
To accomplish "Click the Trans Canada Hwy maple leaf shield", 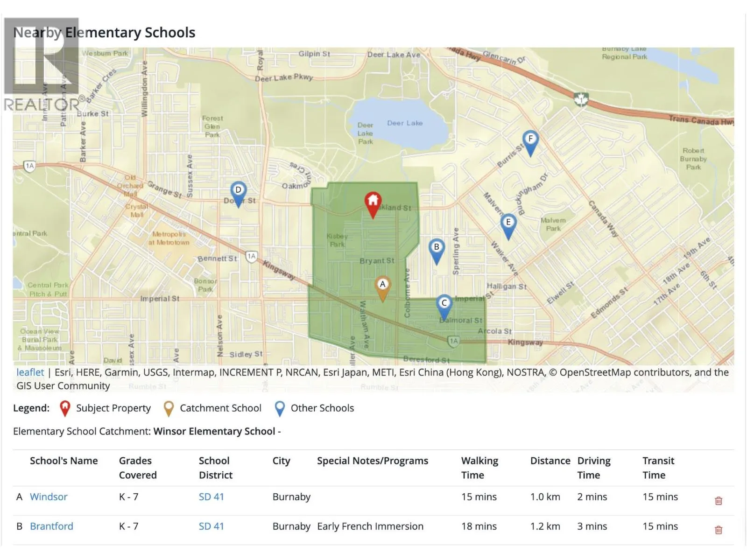I will (581, 99).
